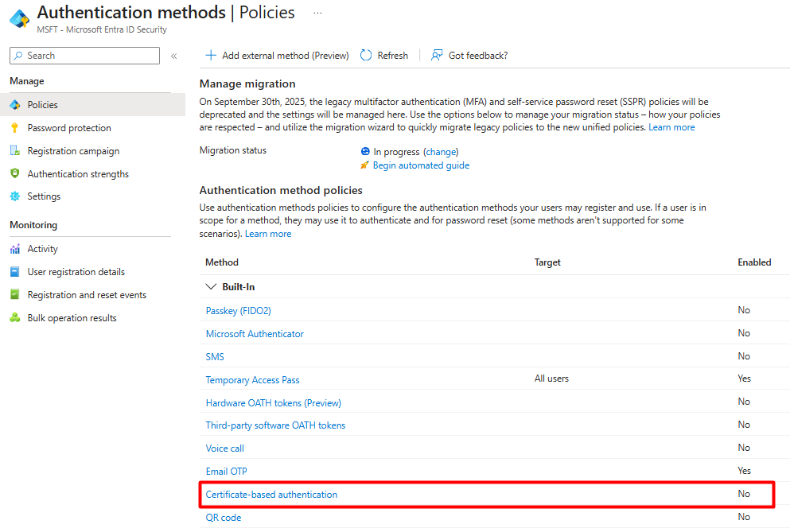Open Registration and reset events
The height and width of the screenshot is (532, 790).
point(87,295)
